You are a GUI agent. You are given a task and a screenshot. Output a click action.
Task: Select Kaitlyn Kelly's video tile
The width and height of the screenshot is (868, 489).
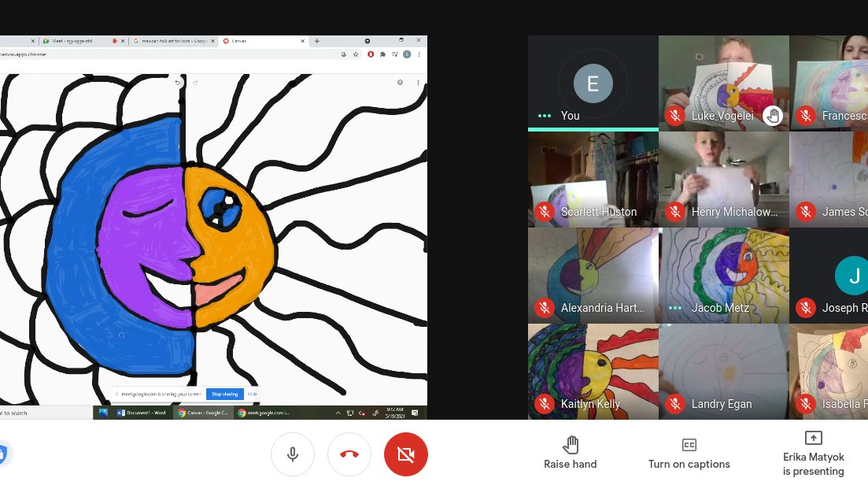tap(593, 371)
